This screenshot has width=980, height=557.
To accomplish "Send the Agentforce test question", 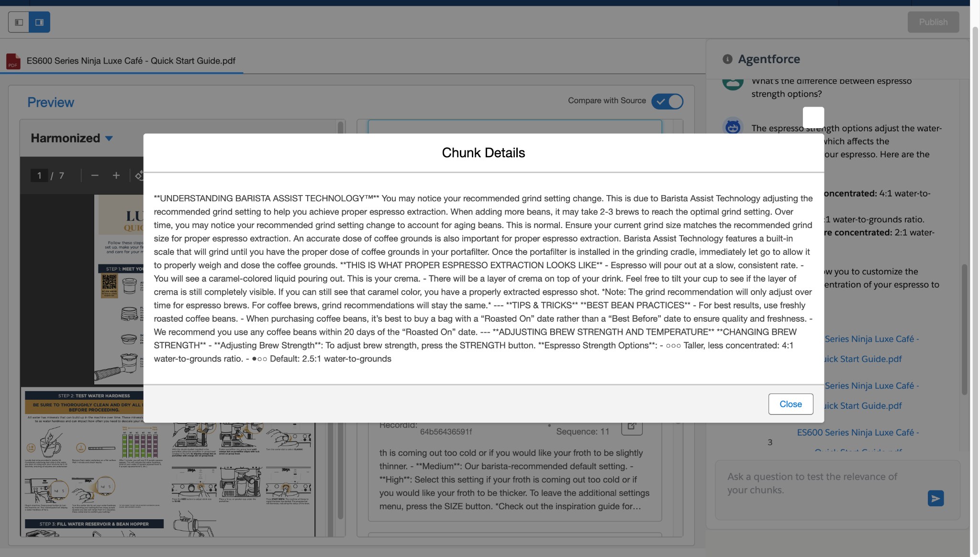I will (x=935, y=498).
